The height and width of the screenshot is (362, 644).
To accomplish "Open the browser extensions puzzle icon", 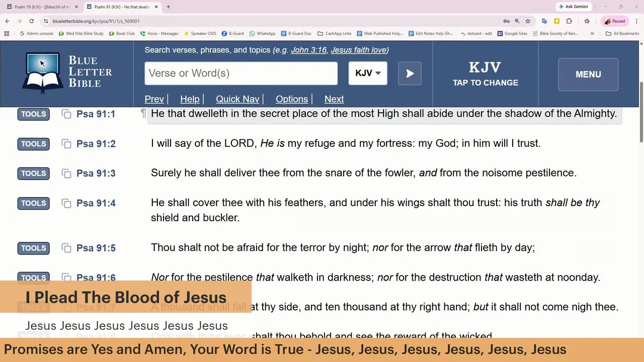I will 569,21.
